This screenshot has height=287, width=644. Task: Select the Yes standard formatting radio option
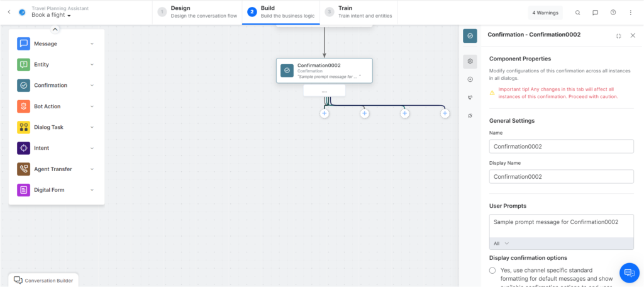(492, 270)
